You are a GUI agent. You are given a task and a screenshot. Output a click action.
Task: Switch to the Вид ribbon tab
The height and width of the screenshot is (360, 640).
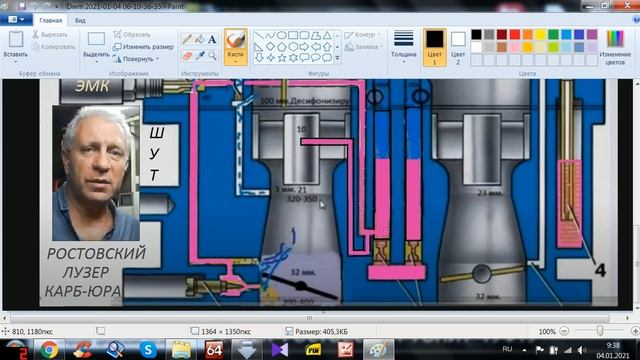[80, 20]
